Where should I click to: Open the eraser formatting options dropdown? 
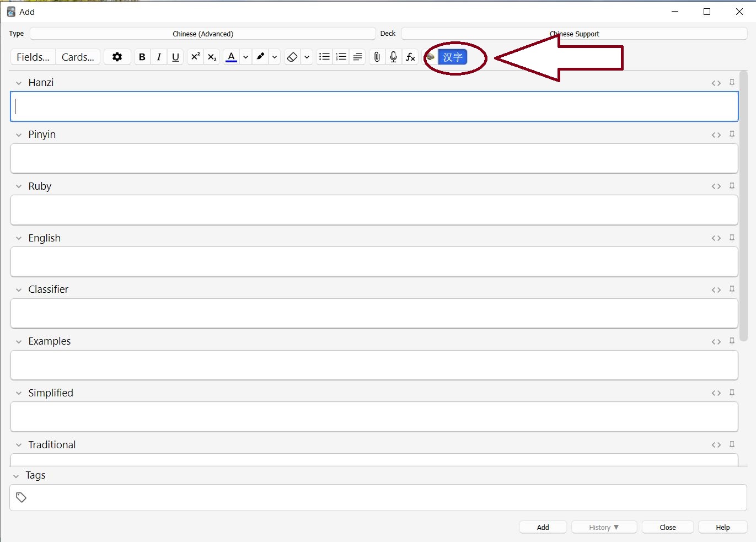click(x=307, y=57)
